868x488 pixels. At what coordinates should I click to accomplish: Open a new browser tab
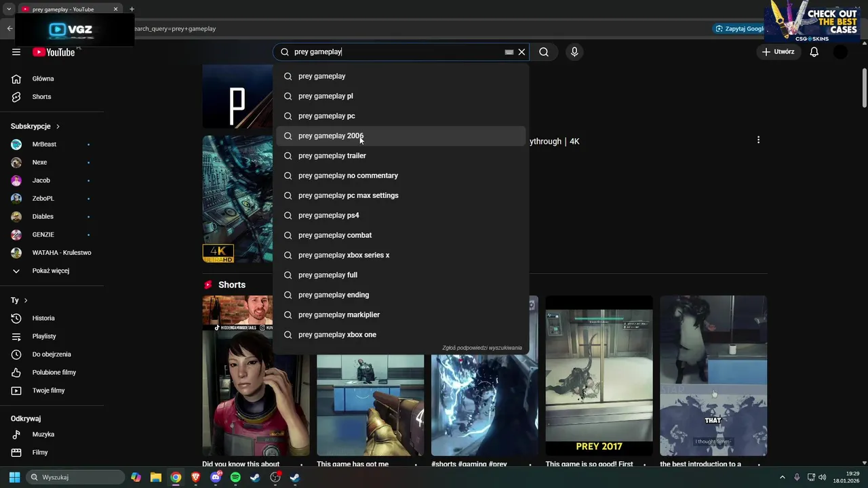point(132,9)
